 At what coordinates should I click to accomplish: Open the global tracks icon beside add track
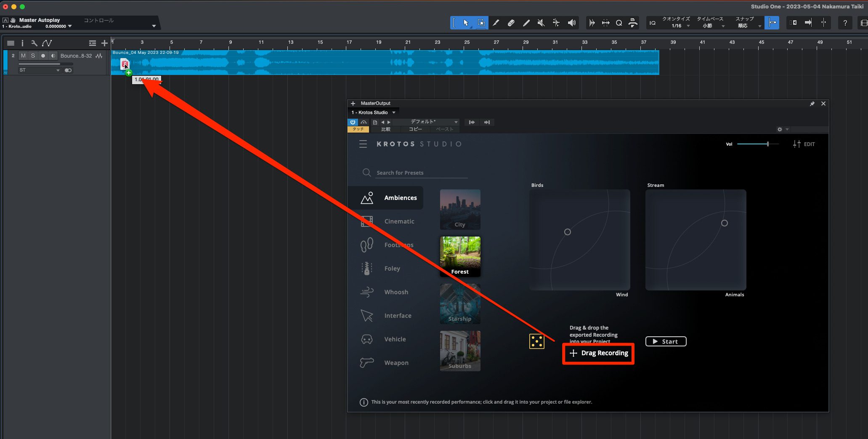tap(93, 43)
